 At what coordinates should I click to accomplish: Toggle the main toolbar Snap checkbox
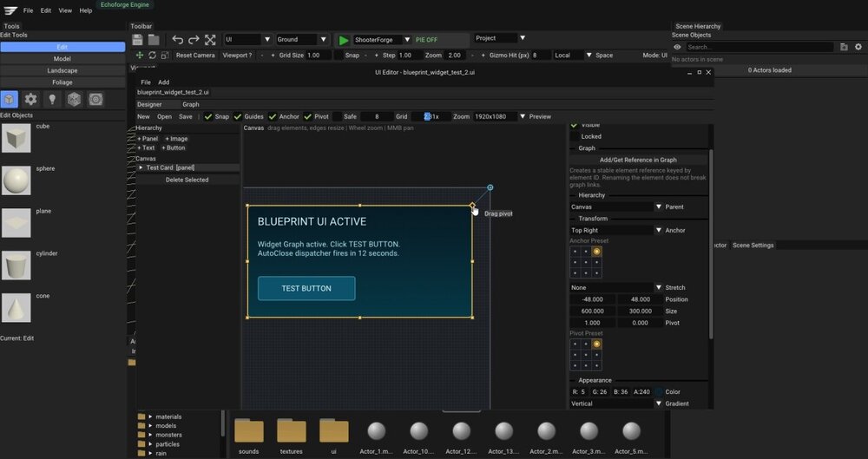coord(338,56)
